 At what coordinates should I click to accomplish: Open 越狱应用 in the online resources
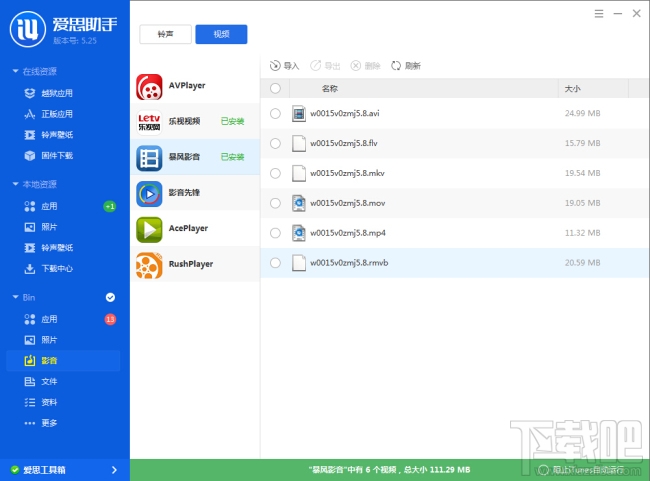click(49, 93)
